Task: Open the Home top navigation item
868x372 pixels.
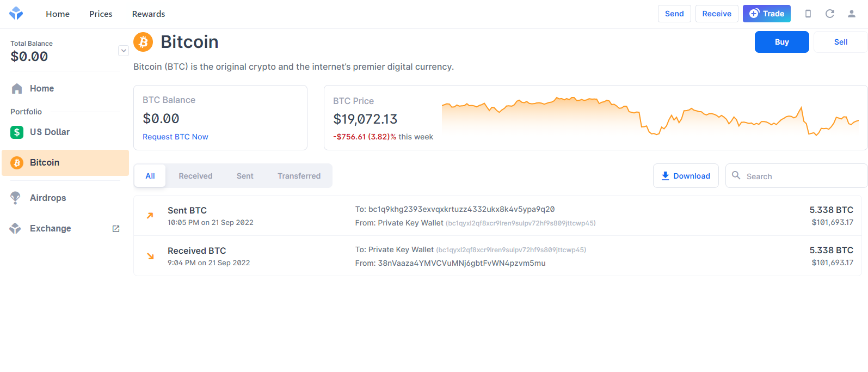Action: (58, 14)
